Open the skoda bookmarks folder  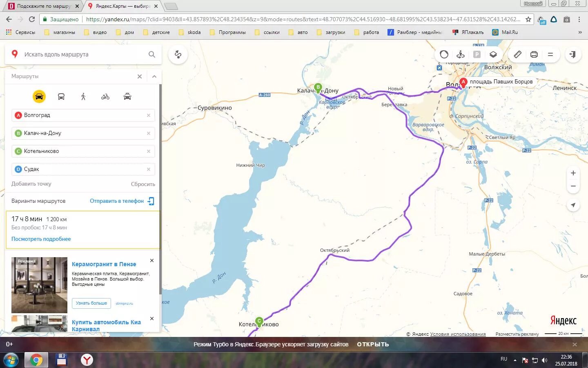coord(190,32)
